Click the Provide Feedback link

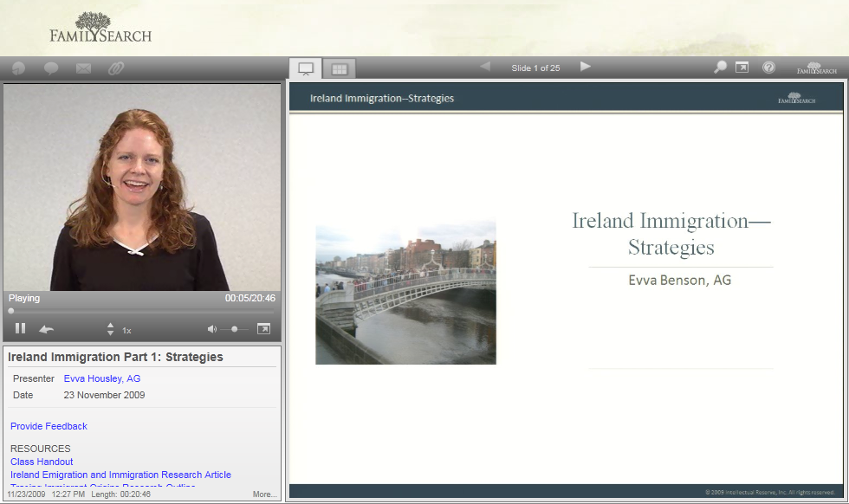pyautogui.click(x=49, y=426)
